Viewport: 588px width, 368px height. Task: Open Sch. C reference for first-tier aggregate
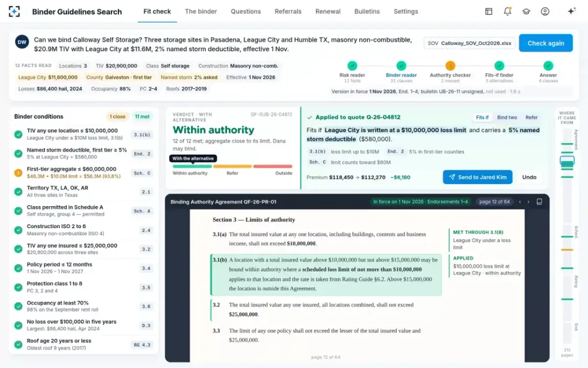click(x=142, y=173)
